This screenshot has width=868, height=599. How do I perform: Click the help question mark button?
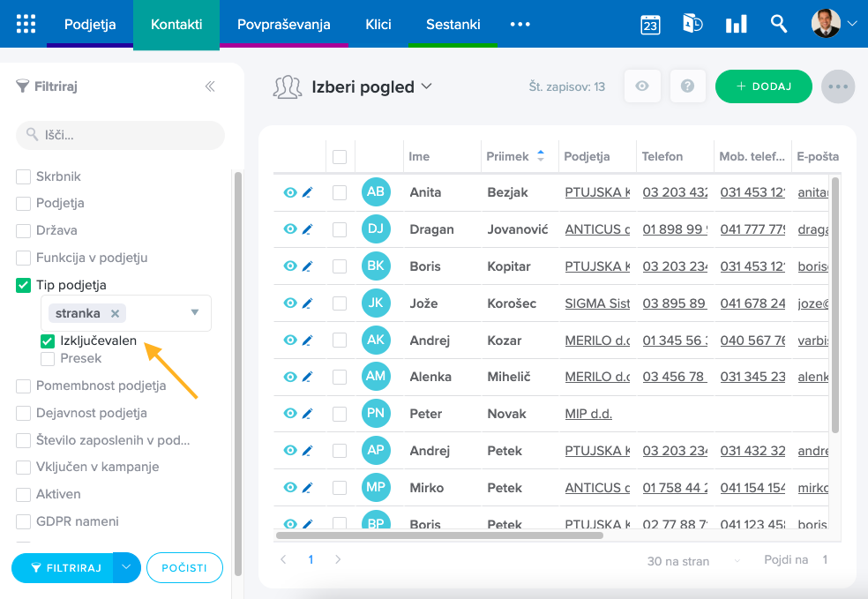687,86
